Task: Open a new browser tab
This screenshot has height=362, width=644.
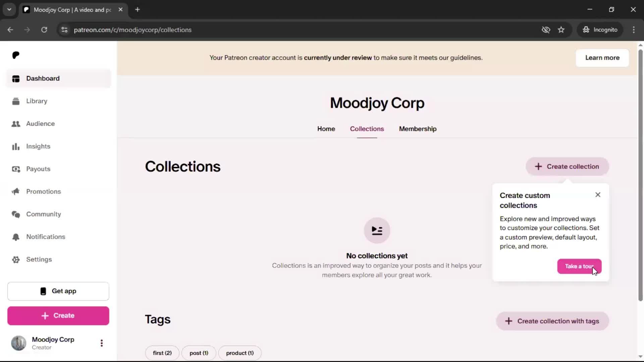Action: (138, 10)
